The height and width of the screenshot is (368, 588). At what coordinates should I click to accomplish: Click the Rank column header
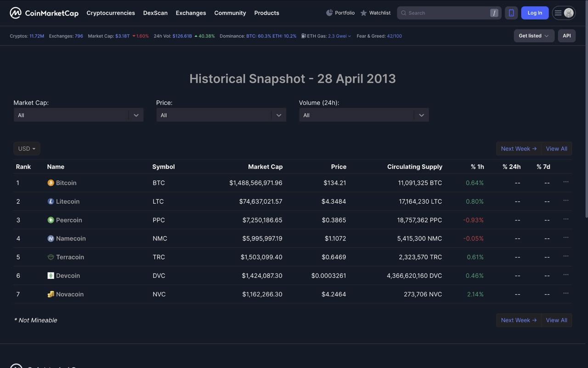click(23, 167)
